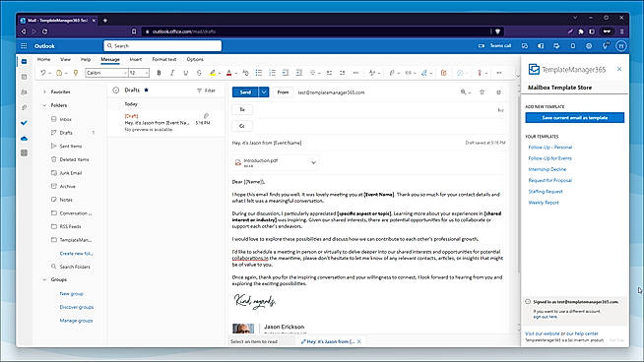644x362 pixels.
Task: Toggle bulleted list
Action: point(259,73)
